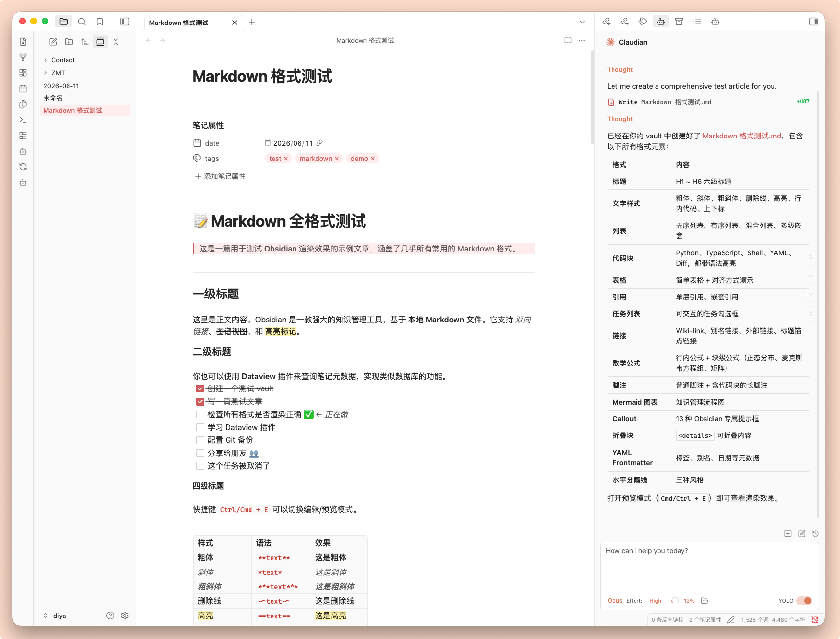Open the Markdown 格式测试.md link in chat
This screenshot has width=840, height=639.
point(742,136)
